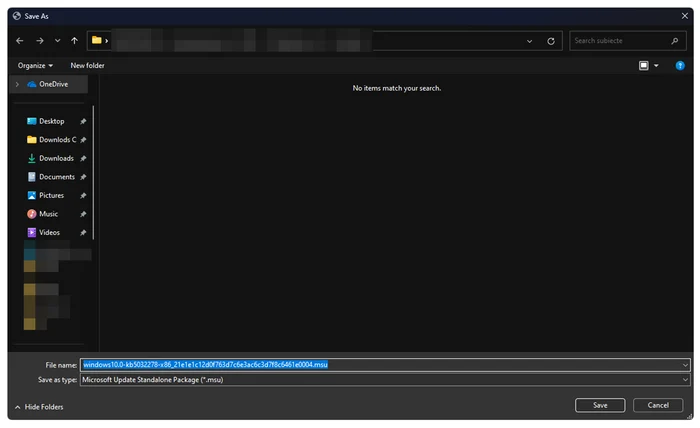Go back using the Back arrow
The width and height of the screenshot is (700, 428).
(x=20, y=41)
